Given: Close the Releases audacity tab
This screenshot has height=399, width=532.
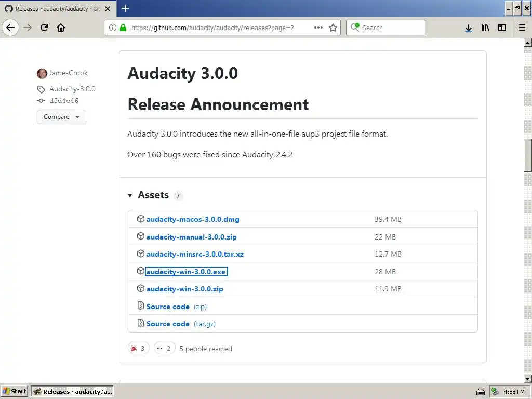Looking at the screenshot, I should 108,9.
